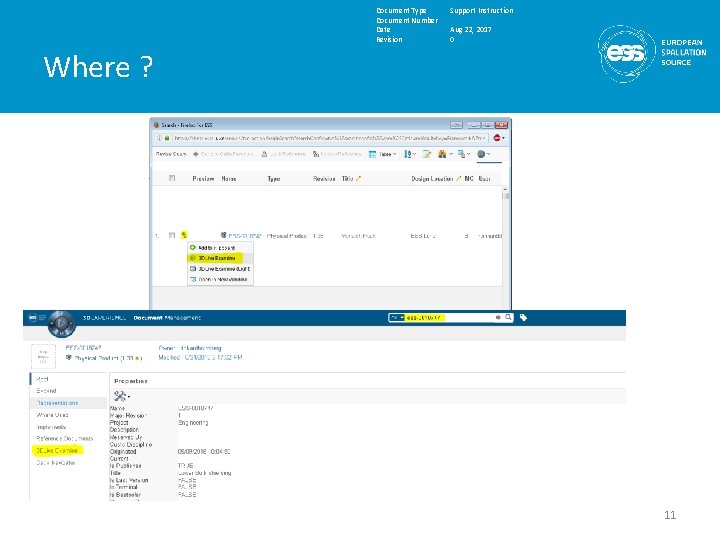The height and width of the screenshot is (540, 720).
Task: Open the Table view dropdown
Action: click(x=382, y=154)
